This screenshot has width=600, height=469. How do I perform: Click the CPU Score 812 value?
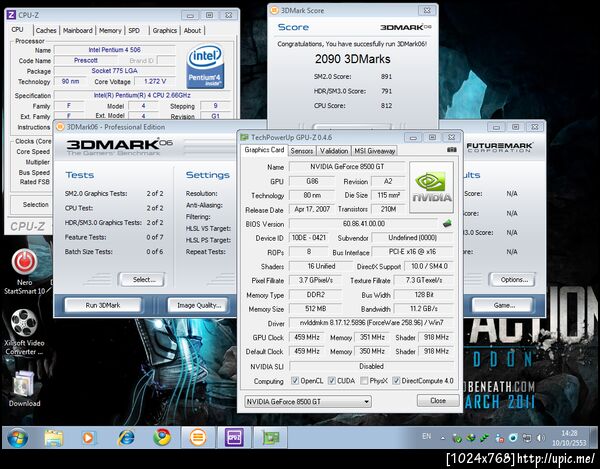[x=386, y=106]
